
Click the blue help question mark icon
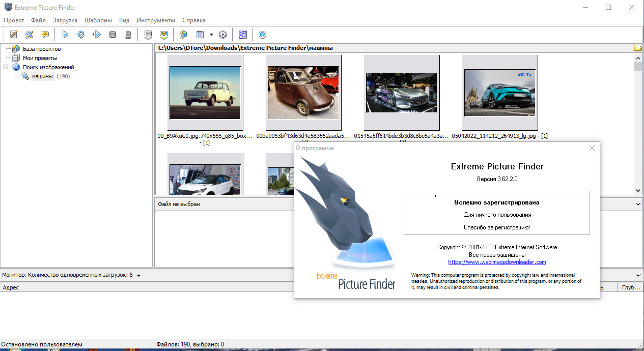click(x=262, y=35)
